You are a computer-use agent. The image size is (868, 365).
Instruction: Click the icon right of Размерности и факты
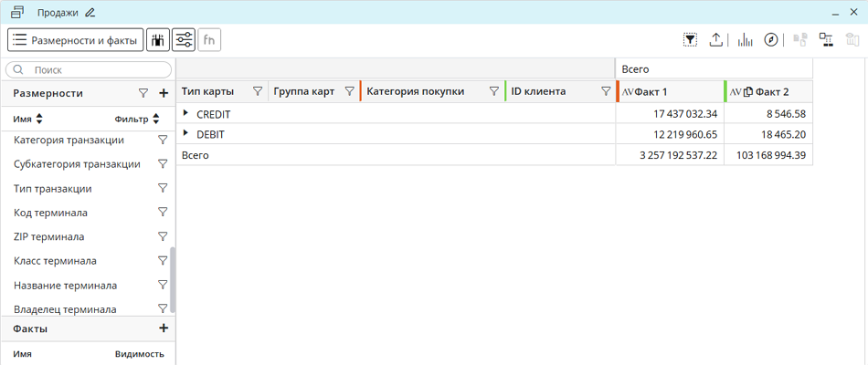click(x=157, y=40)
